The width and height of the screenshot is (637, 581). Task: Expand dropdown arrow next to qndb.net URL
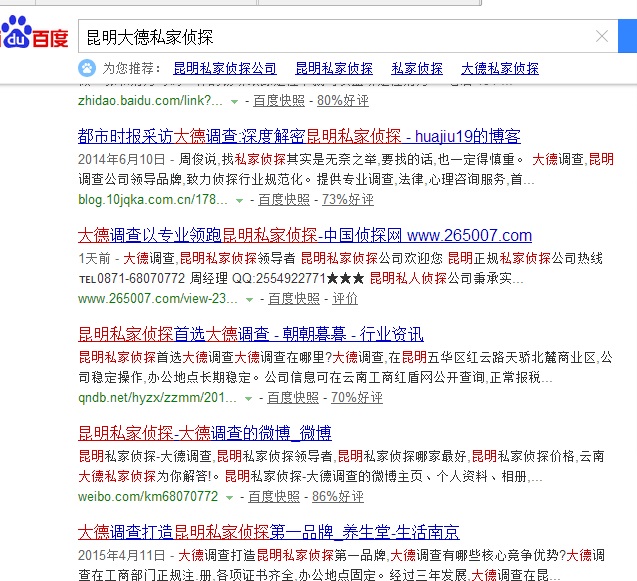click(x=248, y=399)
